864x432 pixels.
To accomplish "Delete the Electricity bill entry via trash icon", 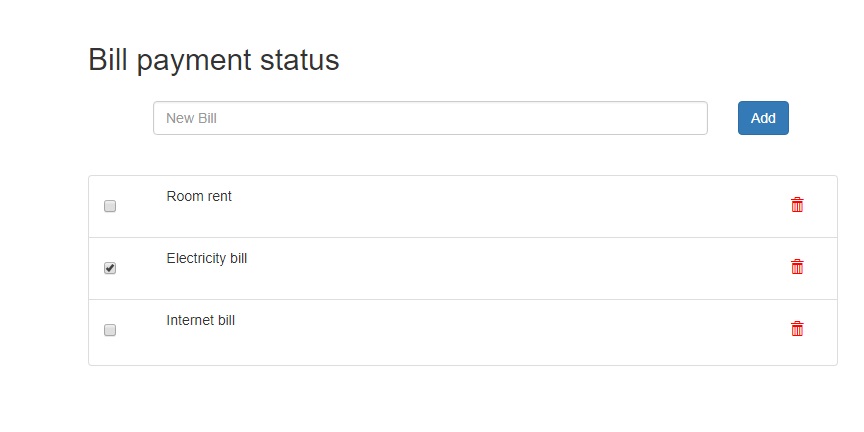I will pyautogui.click(x=797, y=267).
